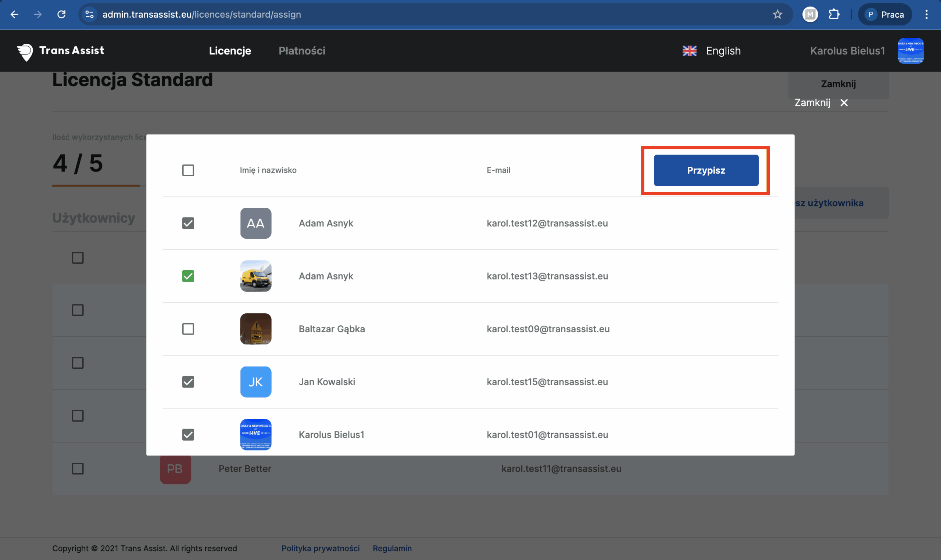Open Chrome three-dot menu

click(926, 14)
